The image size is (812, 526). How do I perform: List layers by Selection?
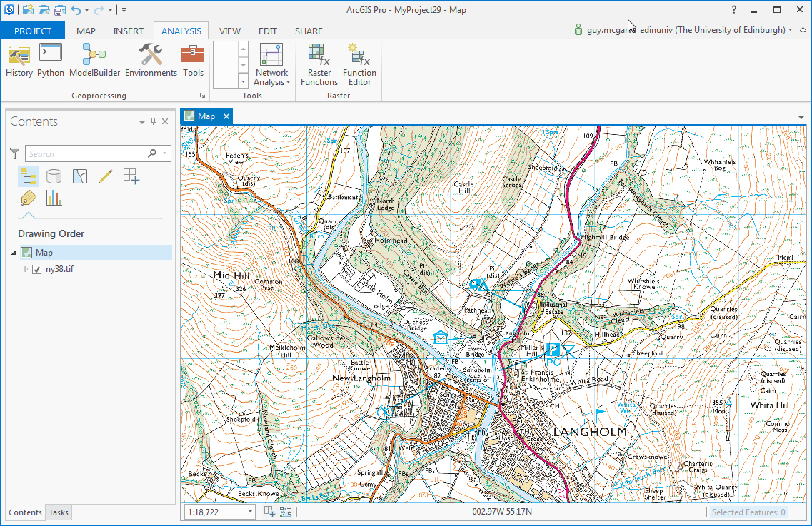[80, 176]
